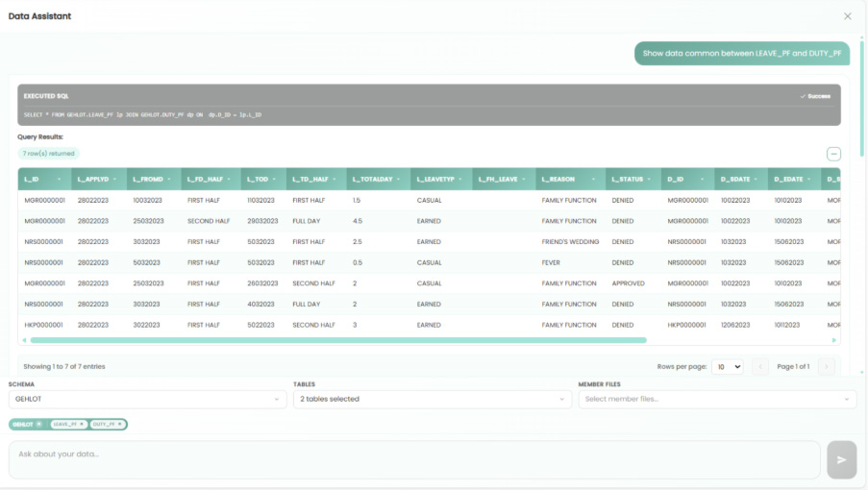
Task: Remove the LEAVE_PF table chip
Action: pos(83,424)
